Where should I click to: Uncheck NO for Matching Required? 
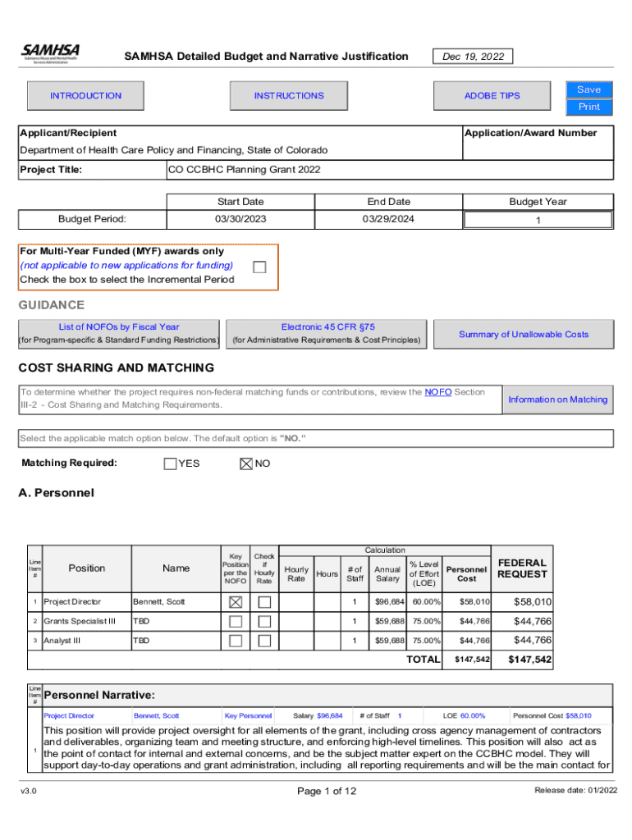(245, 463)
